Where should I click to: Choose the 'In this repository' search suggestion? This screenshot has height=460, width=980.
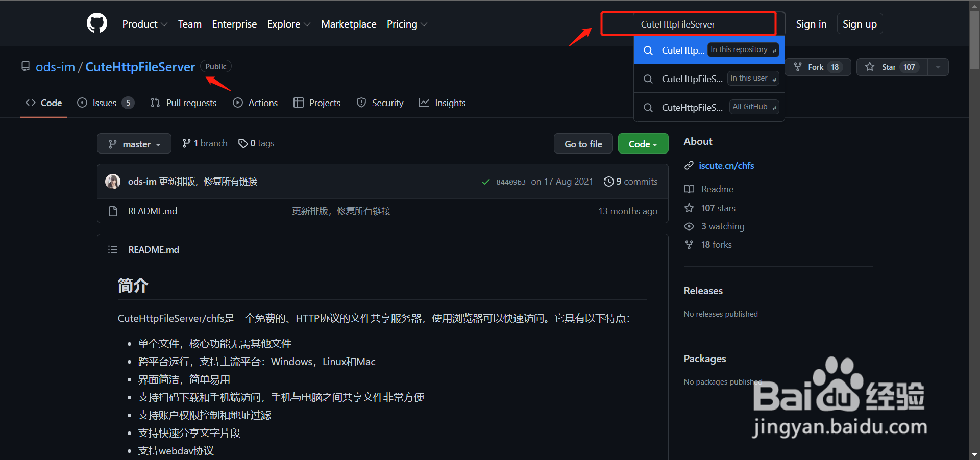pos(709,50)
